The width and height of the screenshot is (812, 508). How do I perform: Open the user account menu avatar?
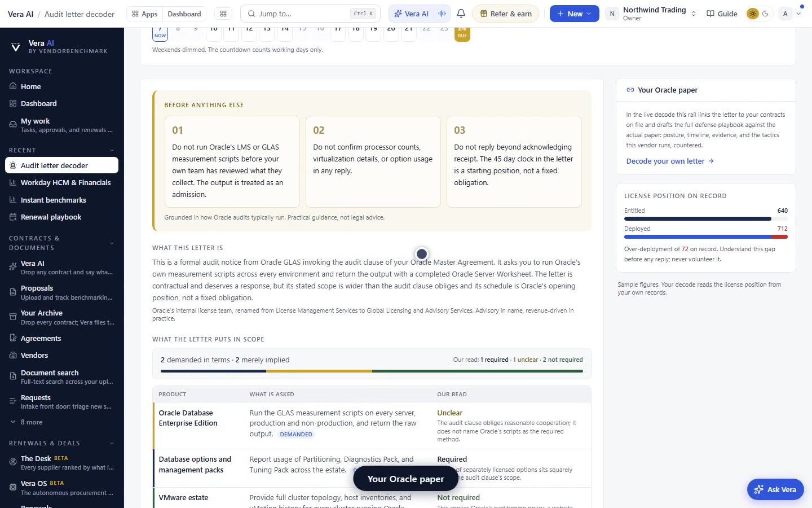tap(785, 14)
